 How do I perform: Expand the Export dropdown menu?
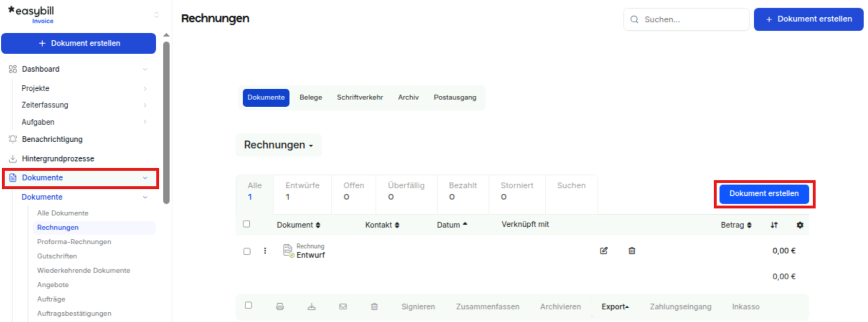[x=615, y=307]
